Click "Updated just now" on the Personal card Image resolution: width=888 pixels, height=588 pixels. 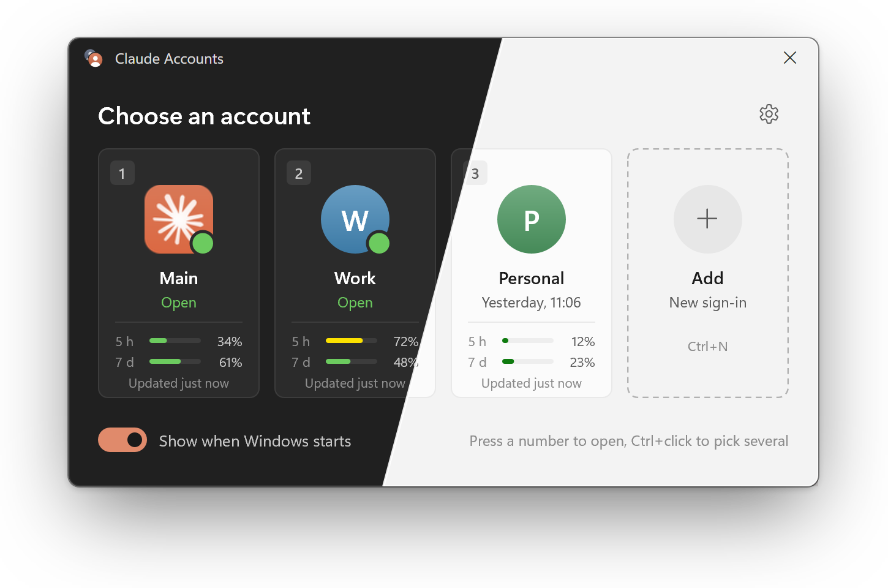tap(532, 383)
